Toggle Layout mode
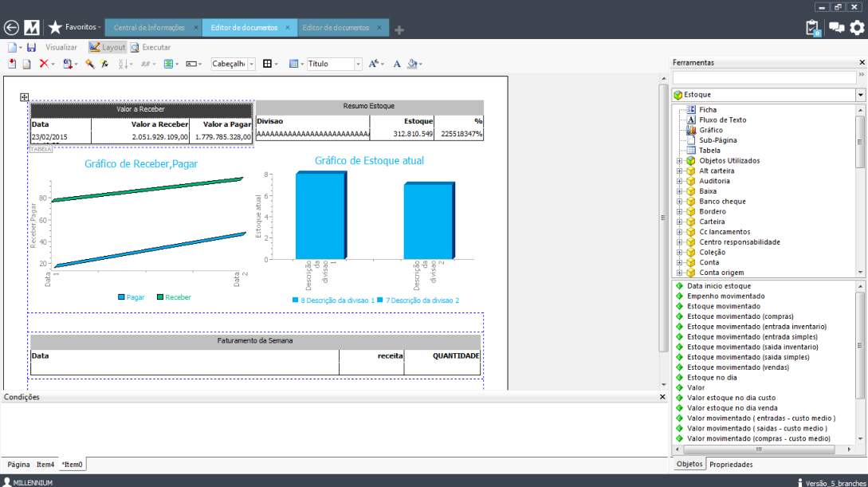868x487 pixels. click(107, 48)
